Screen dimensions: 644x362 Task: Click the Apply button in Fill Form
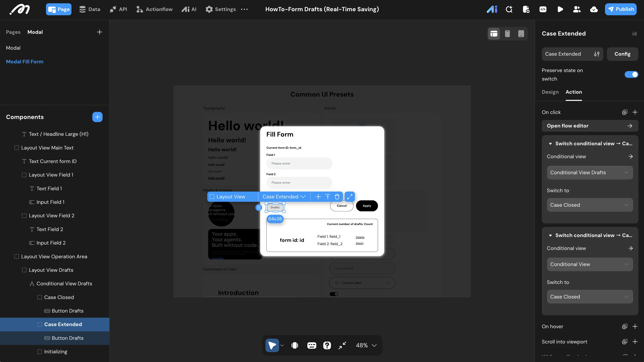(367, 206)
